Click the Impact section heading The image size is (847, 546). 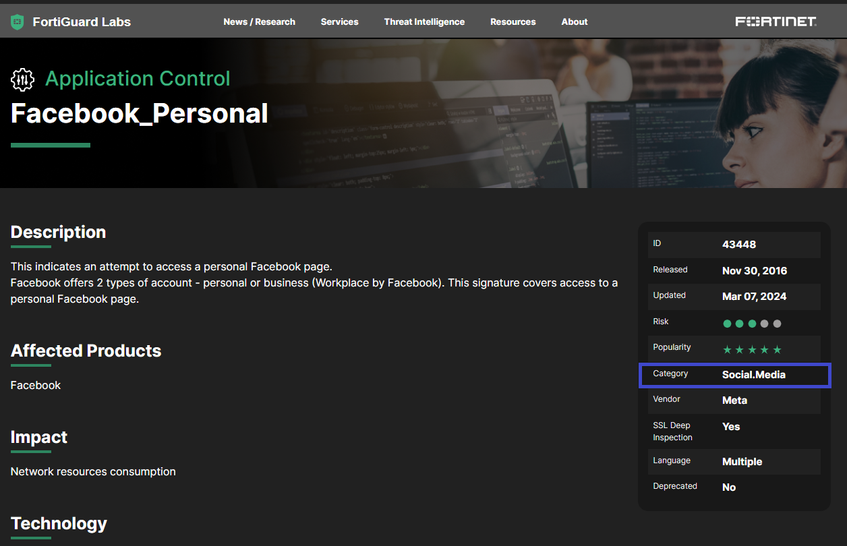[39, 437]
